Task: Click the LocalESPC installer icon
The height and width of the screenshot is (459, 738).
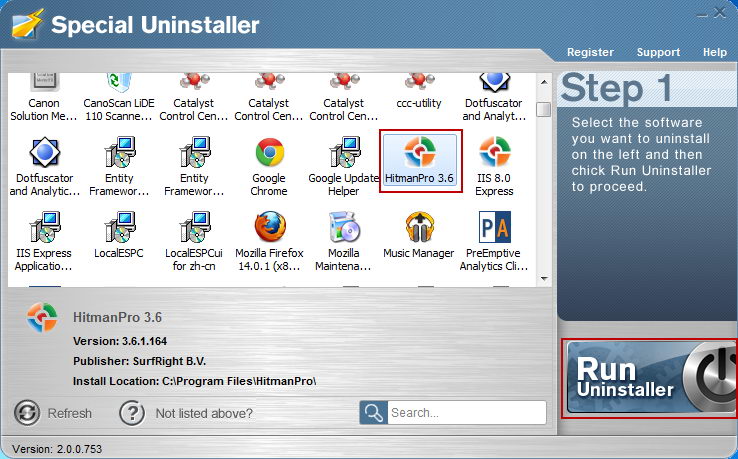Action: point(120,227)
